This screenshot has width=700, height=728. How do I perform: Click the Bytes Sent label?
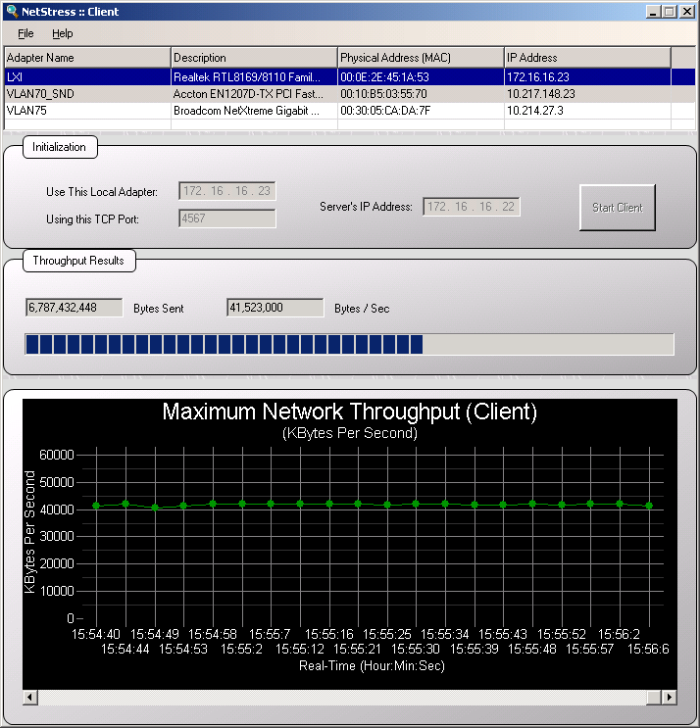159,309
